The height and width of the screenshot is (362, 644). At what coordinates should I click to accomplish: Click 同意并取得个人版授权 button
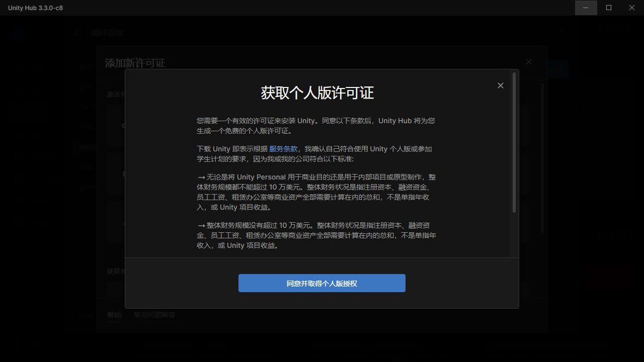point(322,283)
